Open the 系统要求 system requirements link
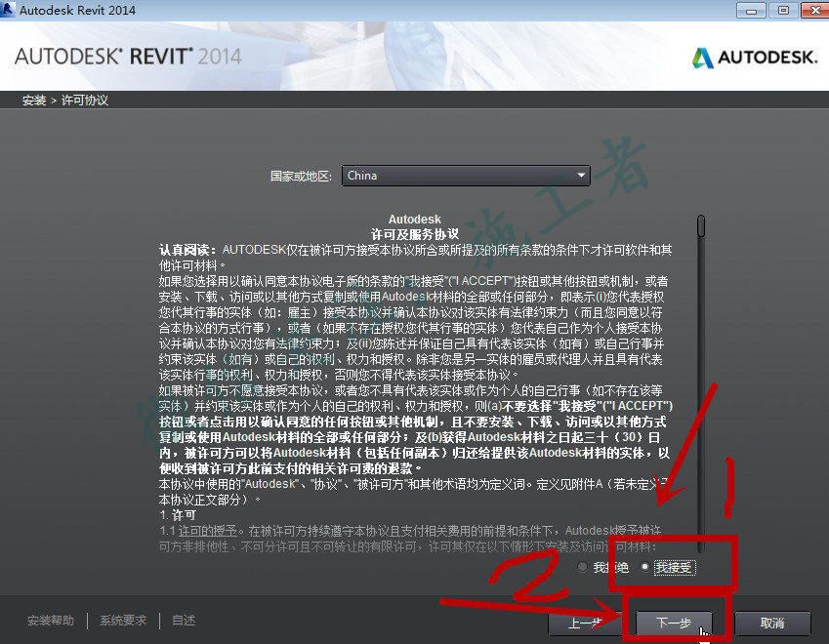The image size is (829, 644). click(x=123, y=621)
